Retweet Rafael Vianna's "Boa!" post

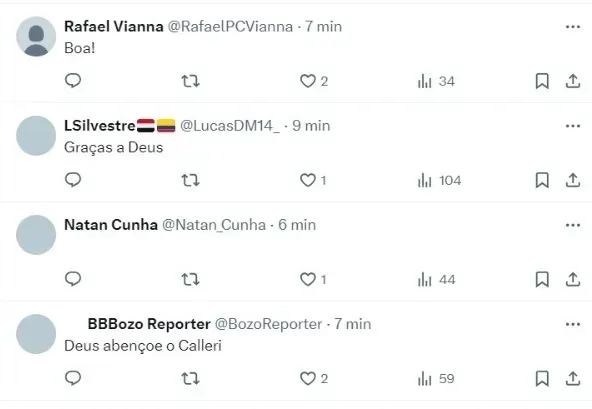click(190, 81)
